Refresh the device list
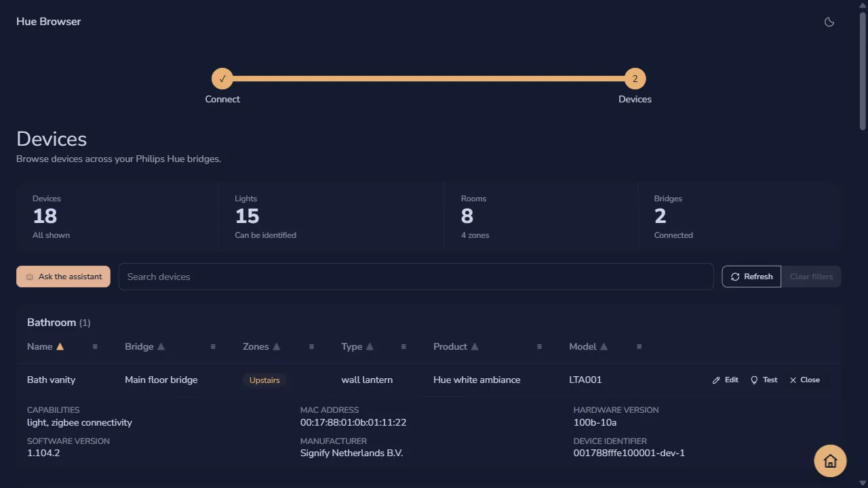The width and height of the screenshot is (868, 488). (x=751, y=277)
